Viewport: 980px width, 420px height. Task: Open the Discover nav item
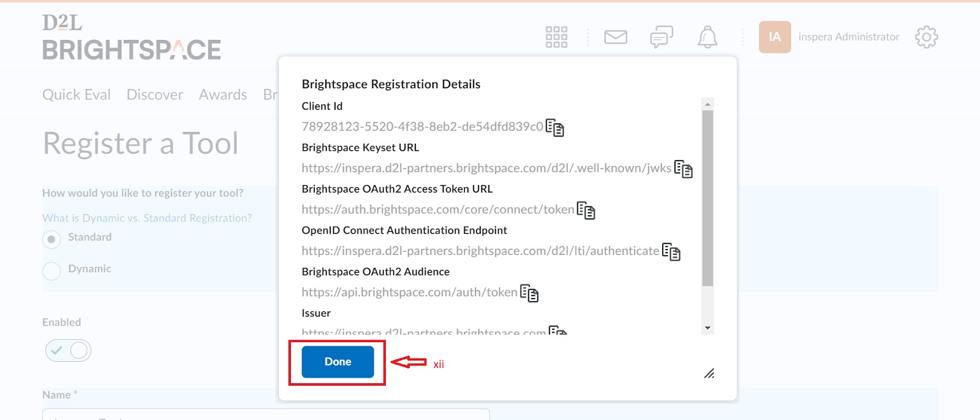click(x=155, y=94)
